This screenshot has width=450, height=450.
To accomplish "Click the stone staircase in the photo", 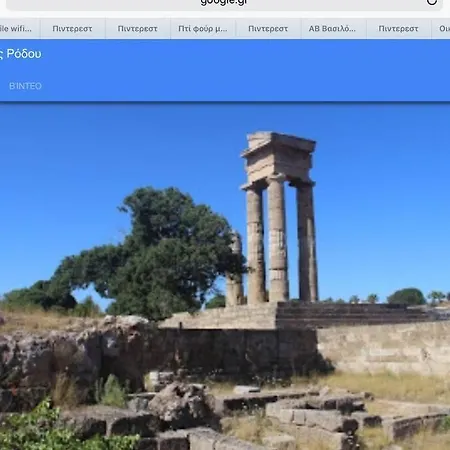I will 353,315.
